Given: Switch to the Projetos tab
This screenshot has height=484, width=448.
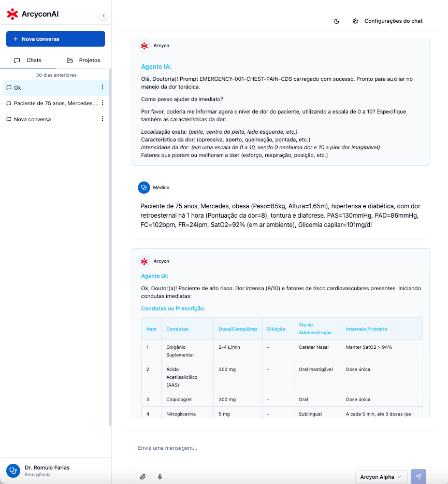Looking at the screenshot, I should pyautogui.click(x=83, y=60).
